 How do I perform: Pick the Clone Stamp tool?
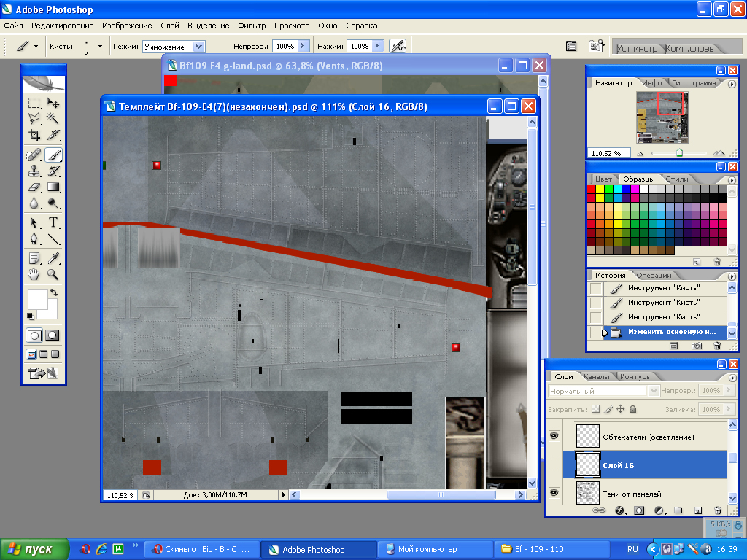34,171
